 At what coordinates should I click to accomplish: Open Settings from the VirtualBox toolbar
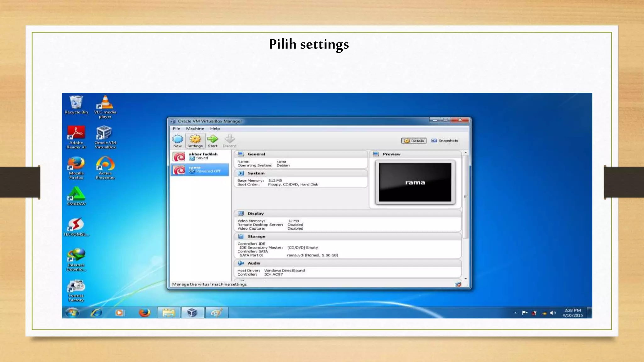coord(195,141)
